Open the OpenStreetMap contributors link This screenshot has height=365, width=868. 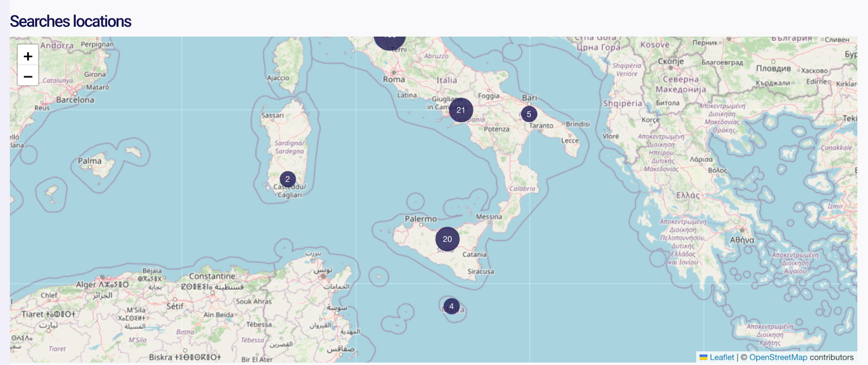point(778,357)
